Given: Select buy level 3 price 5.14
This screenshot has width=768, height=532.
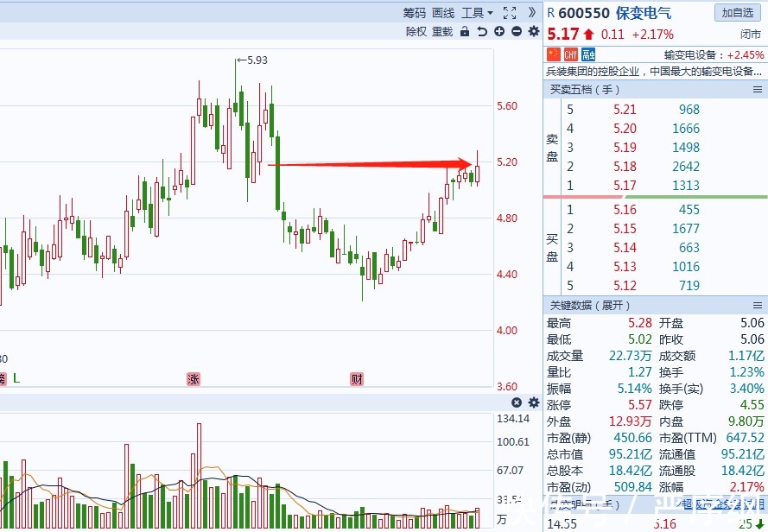Looking at the screenshot, I should tap(625, 248).
